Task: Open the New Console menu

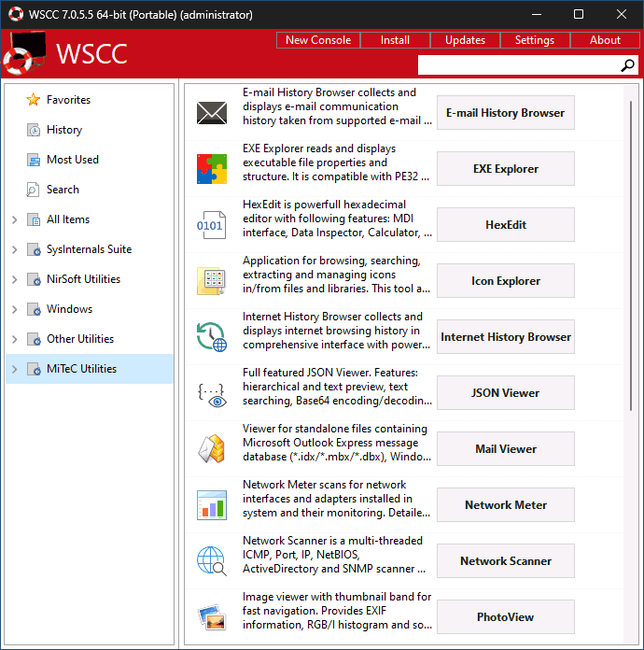Action: (318, 40)
